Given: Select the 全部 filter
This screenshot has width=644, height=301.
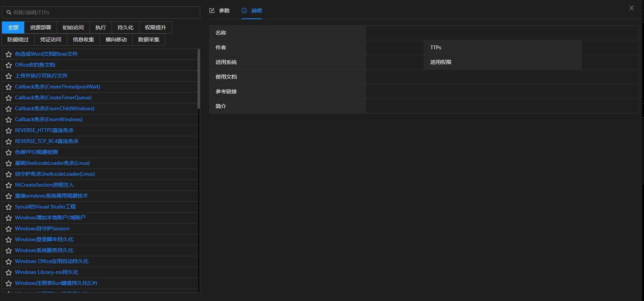Looking at the screenshot, I should pyautogui.click(x=13, y=27).
